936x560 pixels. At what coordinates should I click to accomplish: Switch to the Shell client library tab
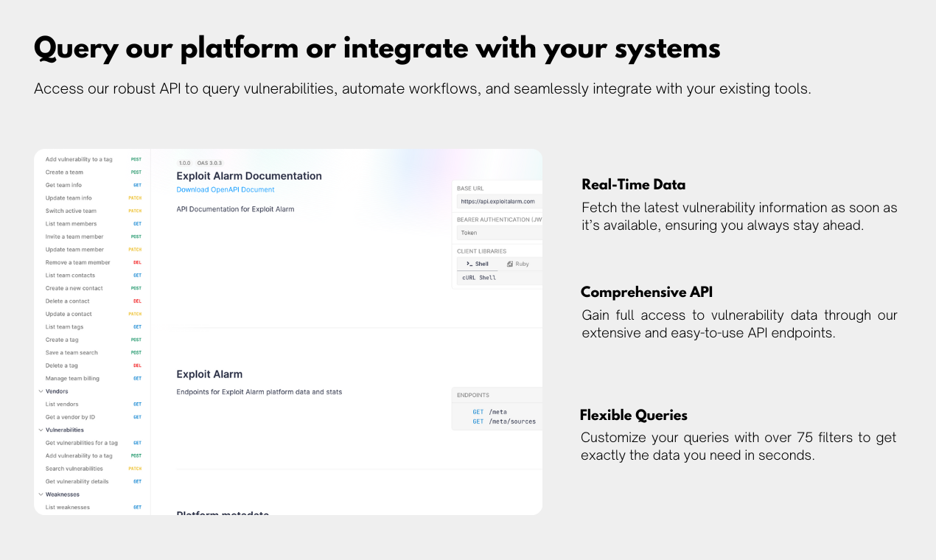point(478,264)
